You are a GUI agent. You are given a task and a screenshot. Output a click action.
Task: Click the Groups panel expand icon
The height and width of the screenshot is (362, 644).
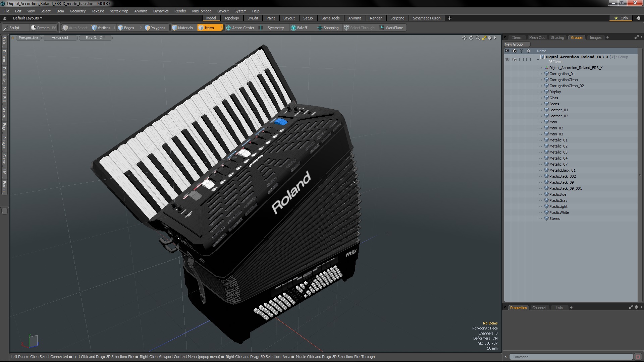[636, 37]
